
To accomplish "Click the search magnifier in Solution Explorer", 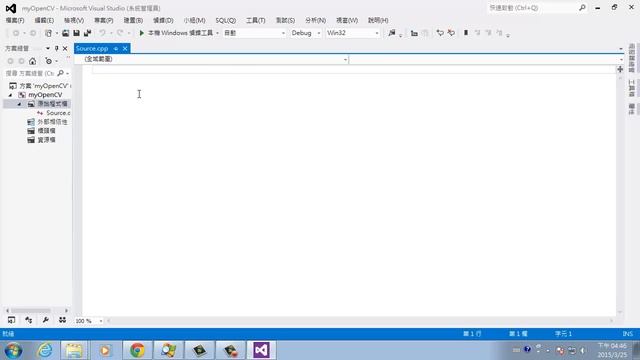I will point(60,73).
